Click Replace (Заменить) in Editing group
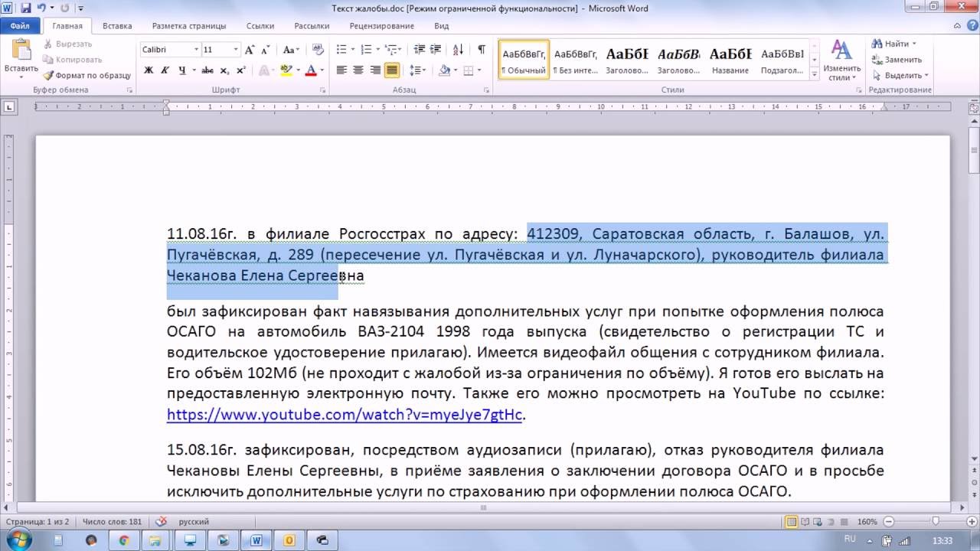980x551 pixels. click(897, 60)
